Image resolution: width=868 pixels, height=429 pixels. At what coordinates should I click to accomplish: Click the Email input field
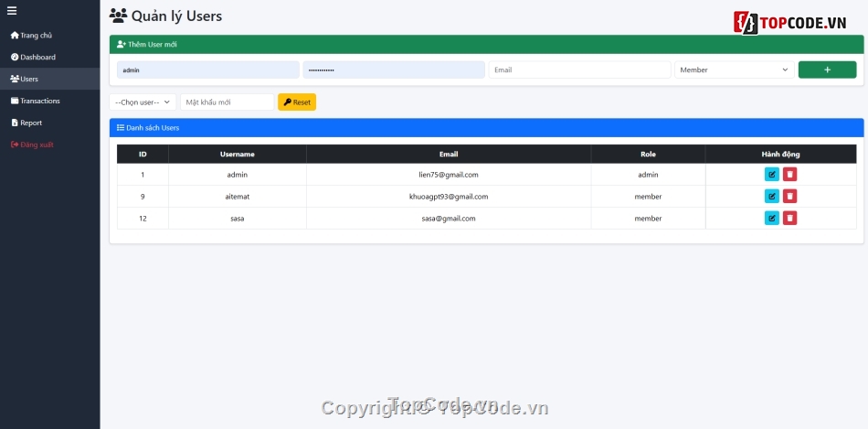(x=579, y=70)
